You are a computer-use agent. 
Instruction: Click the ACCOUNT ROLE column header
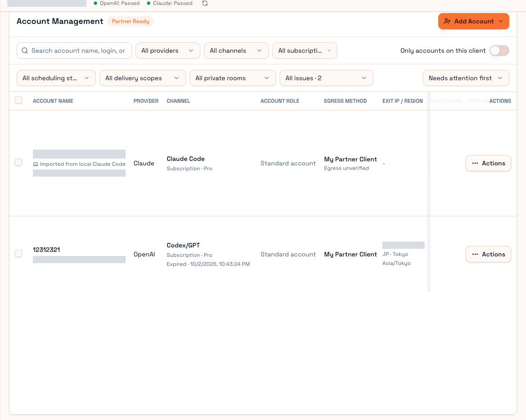point(280,101)
